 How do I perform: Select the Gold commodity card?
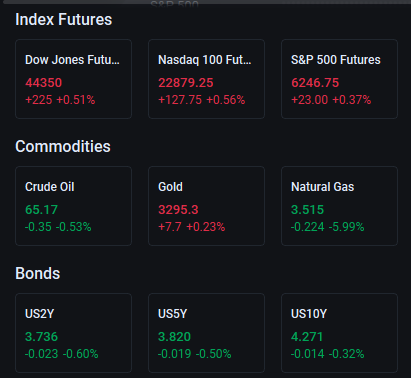[206, 206]
